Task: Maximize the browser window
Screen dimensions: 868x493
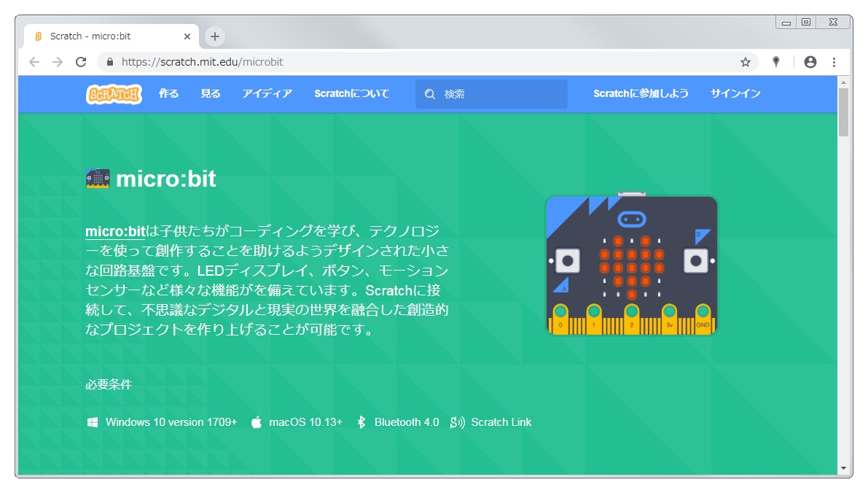Action: click(806, 22)
